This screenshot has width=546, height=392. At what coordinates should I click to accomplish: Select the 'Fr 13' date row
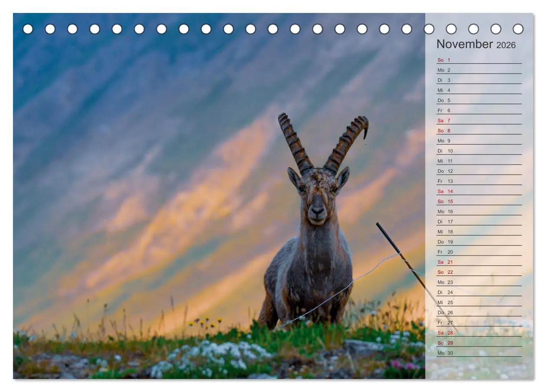(x=479, y=181)
